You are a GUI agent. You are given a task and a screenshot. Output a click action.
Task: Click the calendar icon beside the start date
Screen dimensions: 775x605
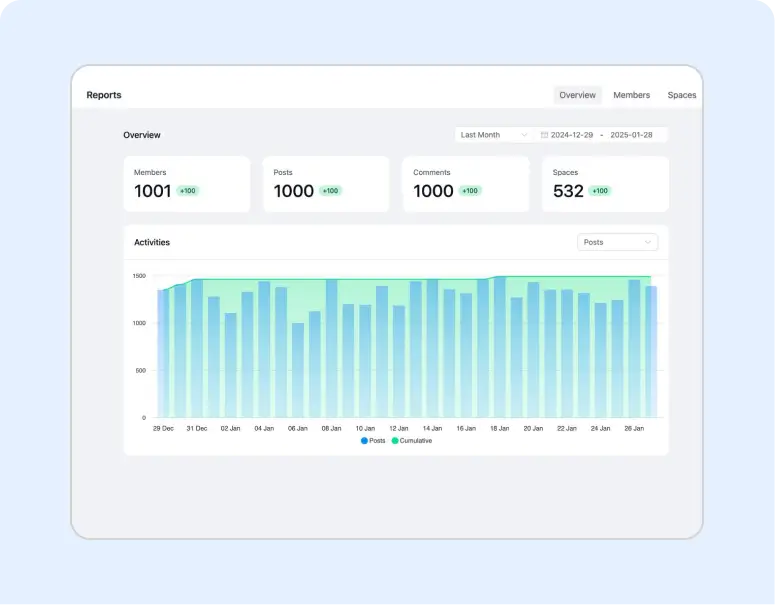544,135
